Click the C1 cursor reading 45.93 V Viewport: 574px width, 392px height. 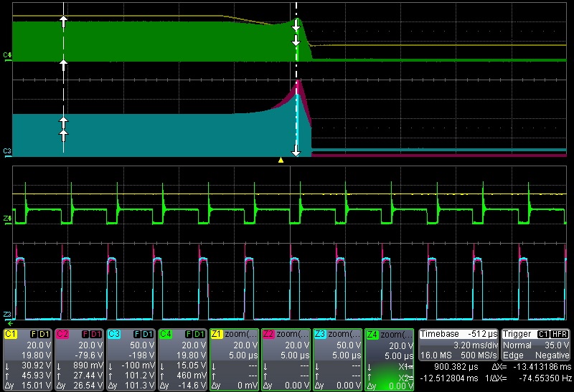(x=37, y=376)
